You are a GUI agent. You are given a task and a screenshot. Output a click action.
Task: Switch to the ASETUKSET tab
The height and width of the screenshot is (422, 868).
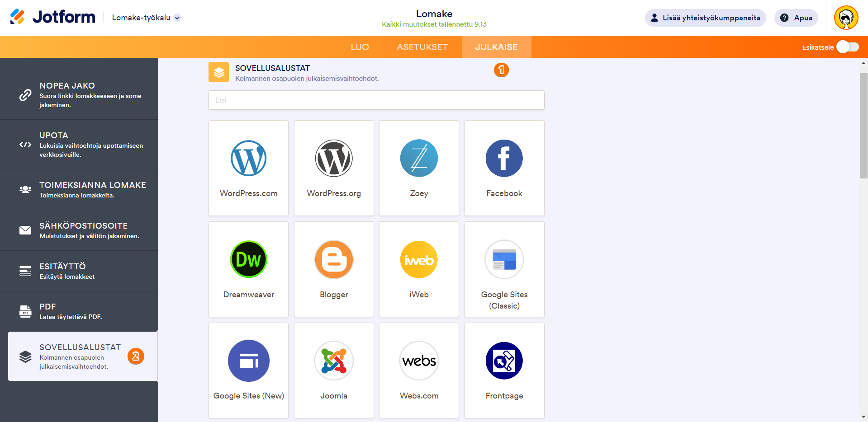(x=422, y=47)
